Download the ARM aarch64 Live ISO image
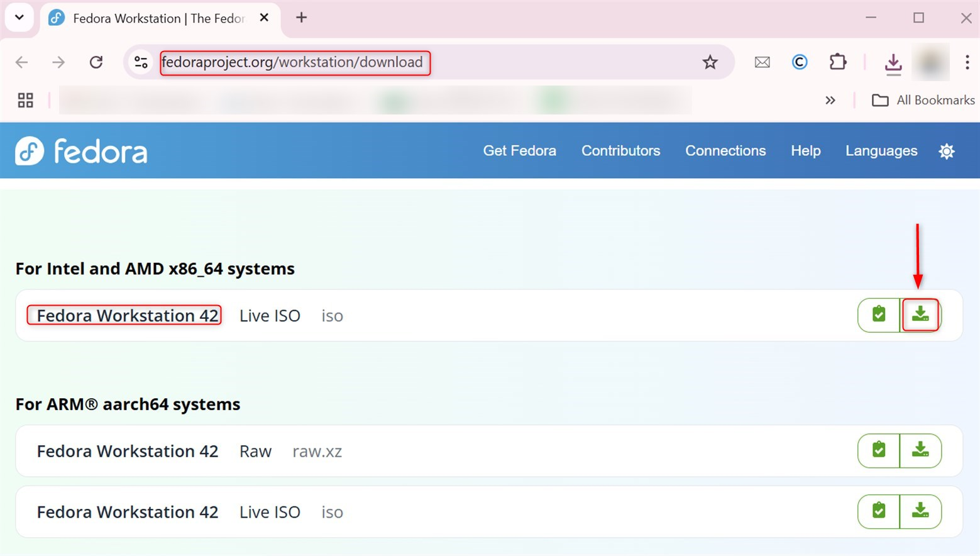980x556 pixels. (920, 511)
